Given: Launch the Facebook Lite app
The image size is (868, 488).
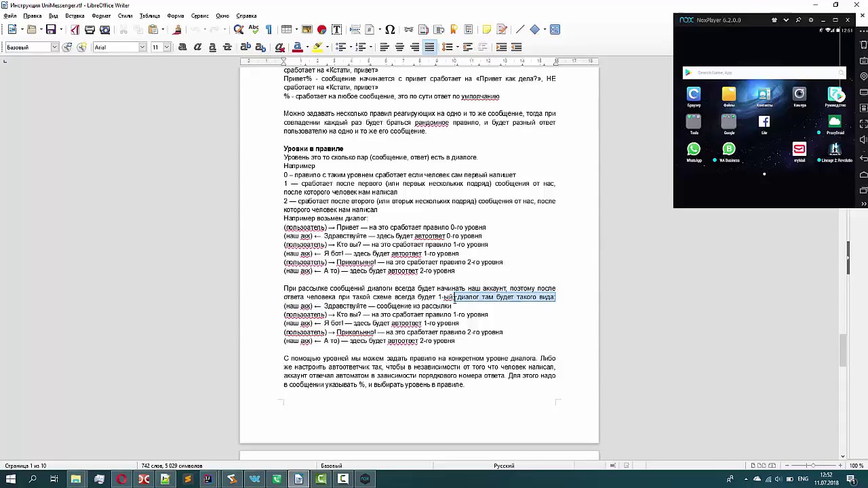Looking at the screenshot, I should point(764,122).
